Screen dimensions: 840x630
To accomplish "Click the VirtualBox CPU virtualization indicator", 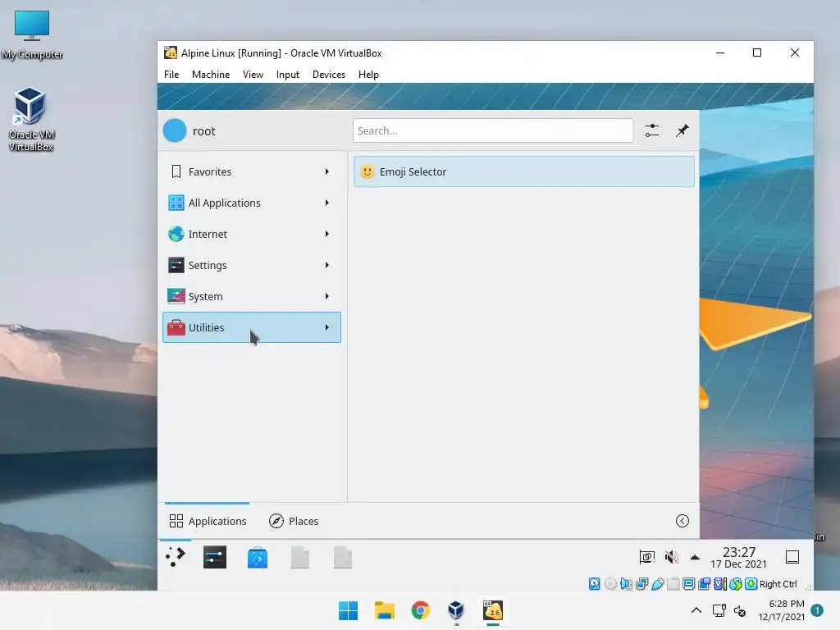I will [720, 584].
